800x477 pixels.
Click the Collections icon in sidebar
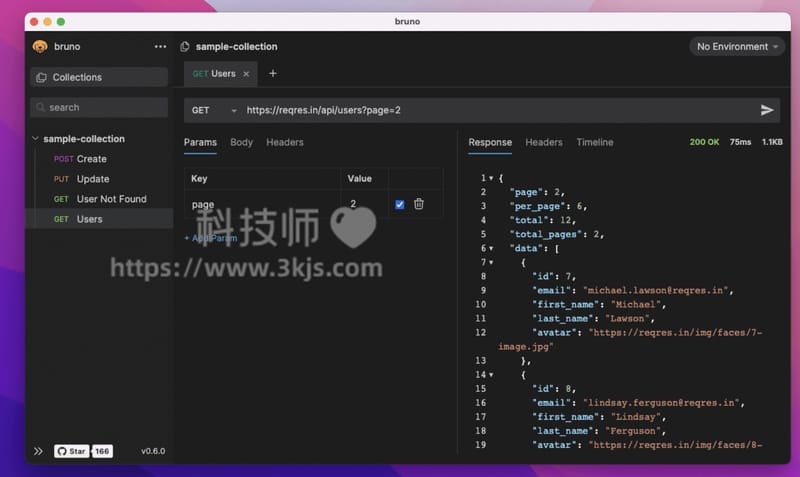click(x=41, y=78)
